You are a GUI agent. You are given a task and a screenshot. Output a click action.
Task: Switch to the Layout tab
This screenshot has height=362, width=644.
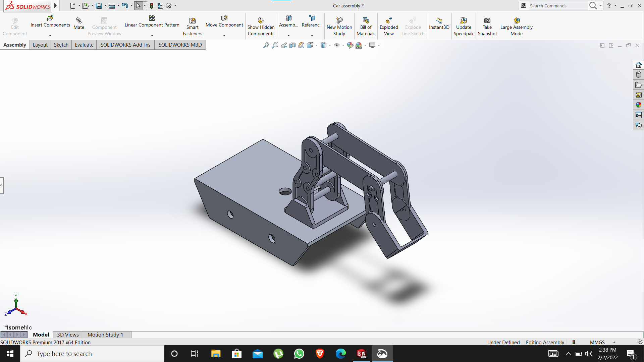pos(40,45)
